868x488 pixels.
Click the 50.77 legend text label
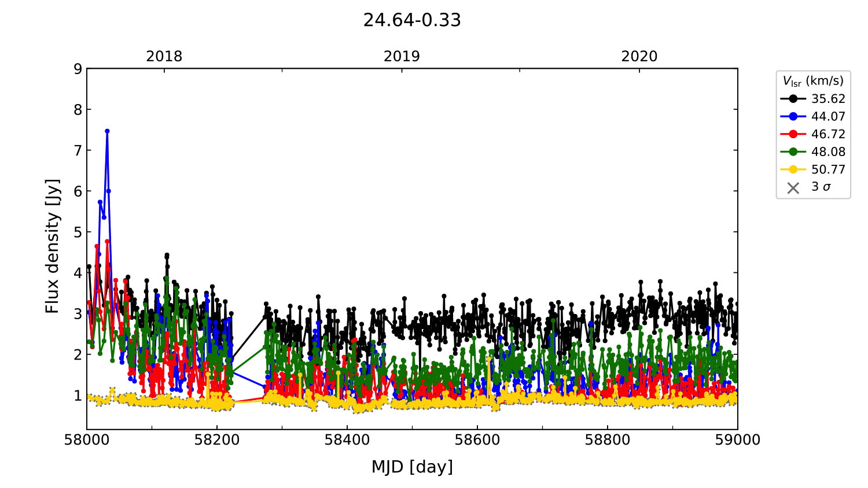point(828,169)
